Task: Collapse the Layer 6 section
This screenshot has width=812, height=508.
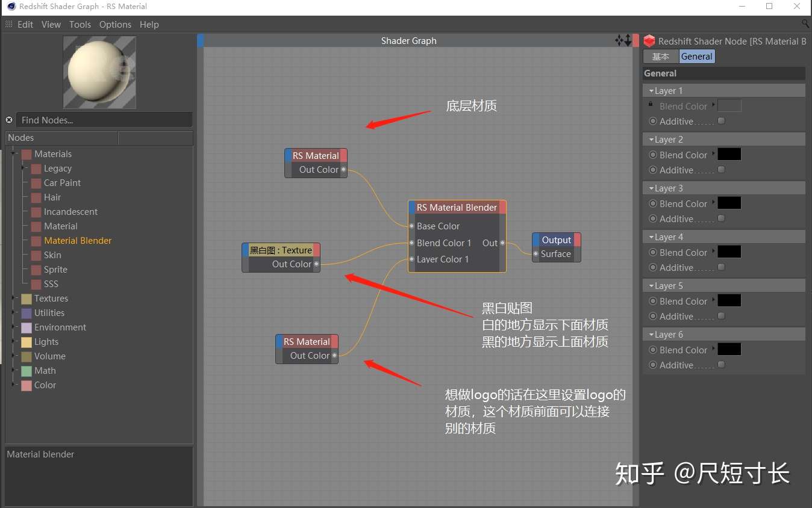Action: pyautogui.click(x=651, y=335)
